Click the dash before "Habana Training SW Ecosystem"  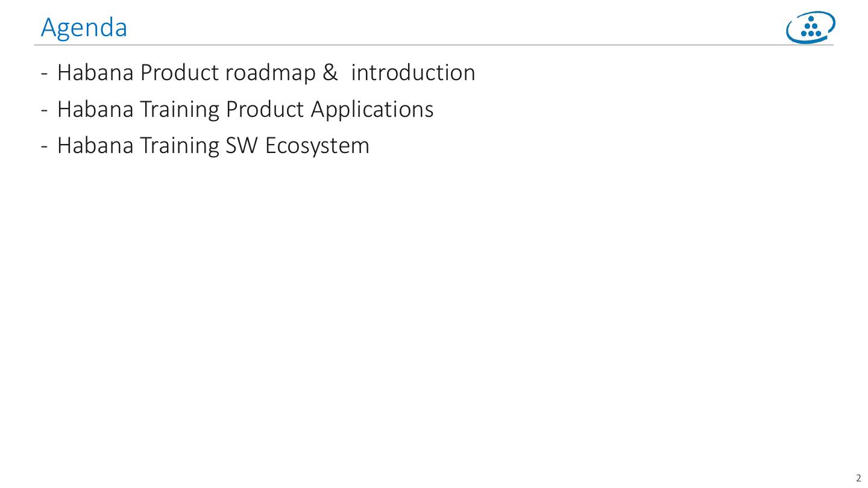[45, 146]
